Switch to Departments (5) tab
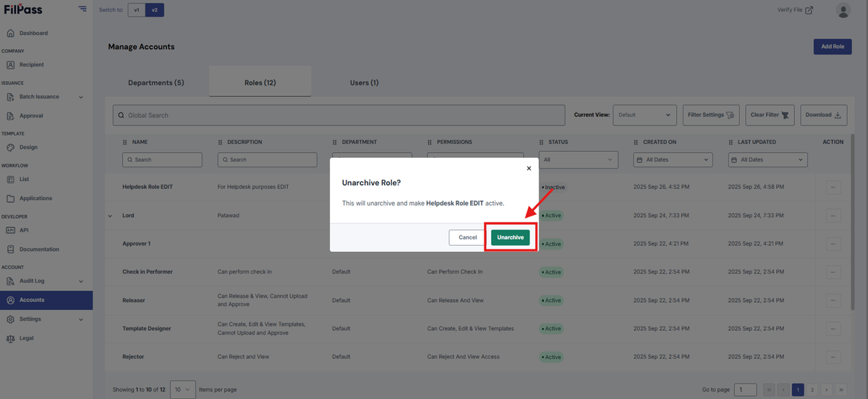Image resolution: width=868 pixels, height=399 pixels. (156, 83)
